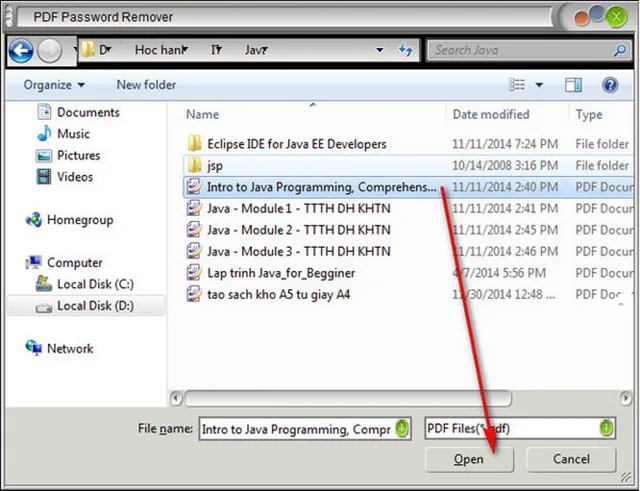Select the Homegroup icon in sidebar

click(x=32, y=220)
